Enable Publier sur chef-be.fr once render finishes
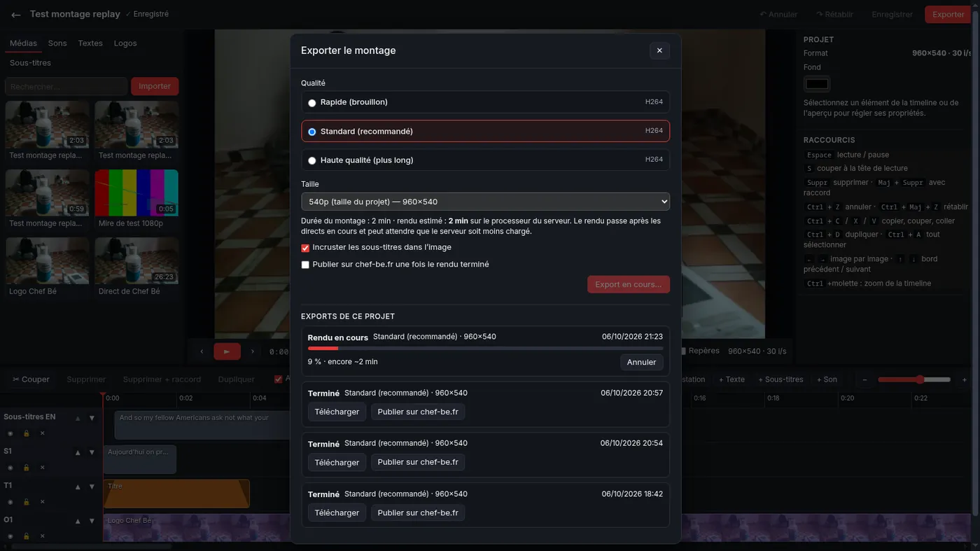The image size is (980, 551). (x=305, y=265)
